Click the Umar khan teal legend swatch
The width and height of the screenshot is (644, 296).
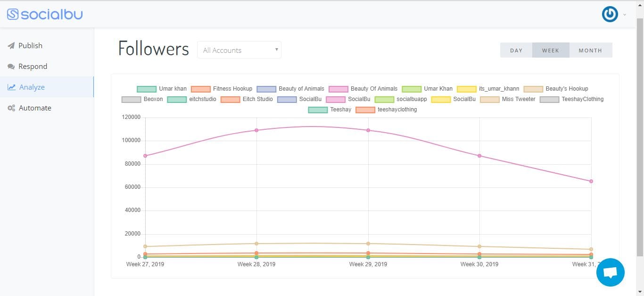tap(147, 89)
